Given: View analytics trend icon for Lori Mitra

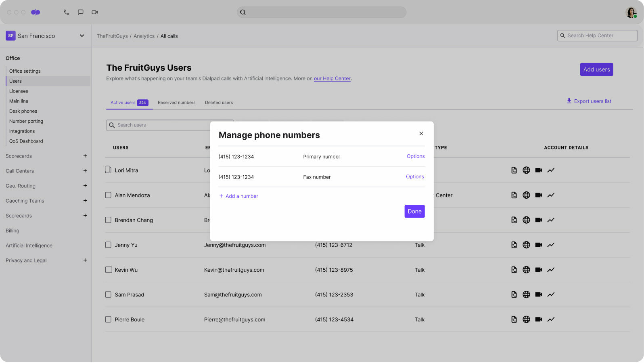Looking at the screenshot, I should [x=551, y=170].
